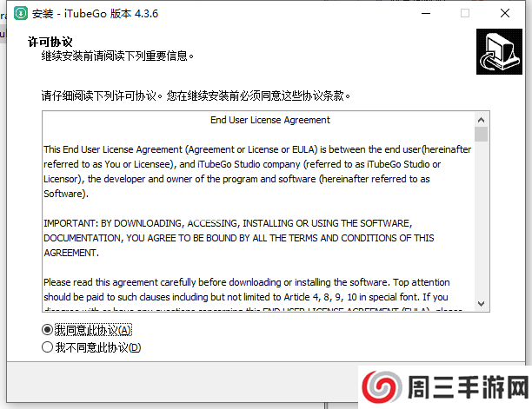The image size is (532, 409).
Task: Click the scroll up arrow of license box
Action: pyautogui.click(x=481, y=120)
